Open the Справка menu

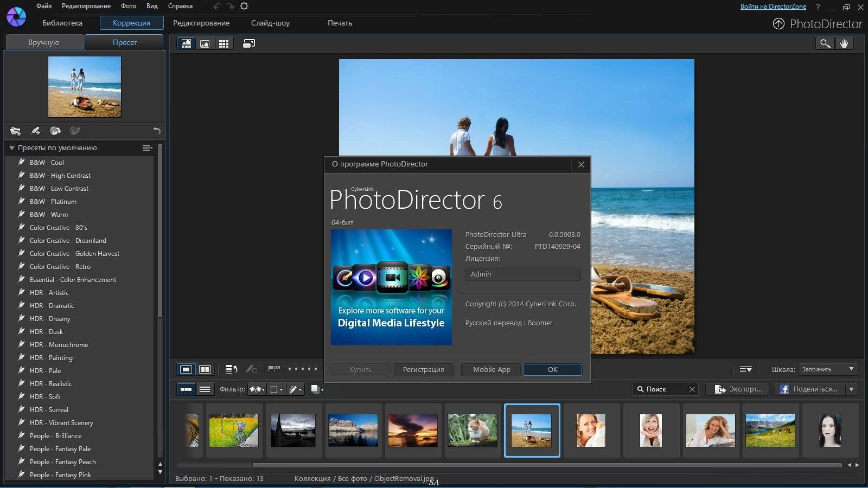(x=180, y=6)
